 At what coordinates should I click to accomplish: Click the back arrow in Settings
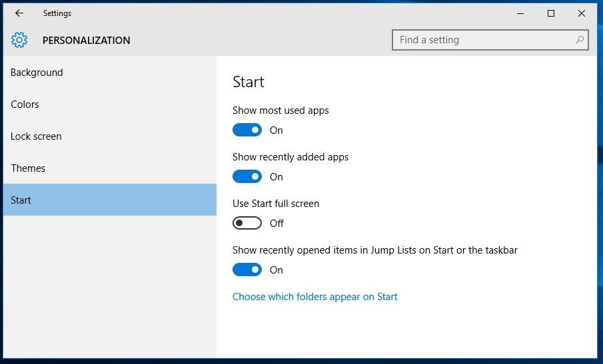pos(19,13)
